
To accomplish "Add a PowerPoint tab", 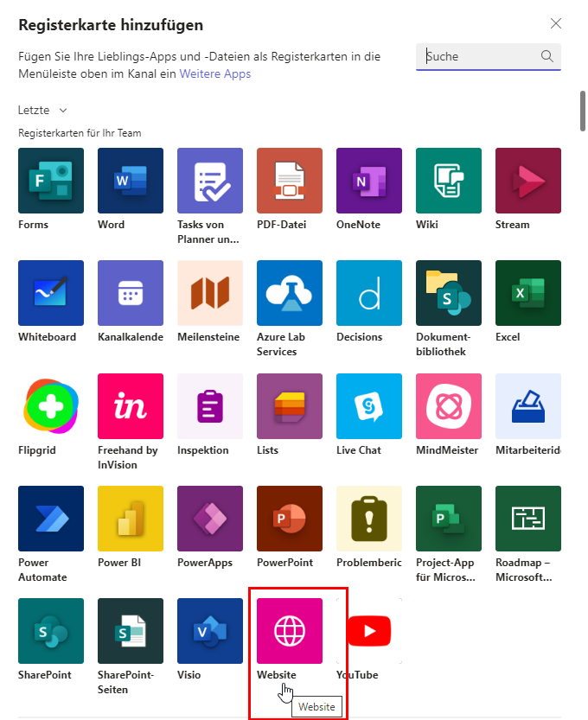I will point(290,519).
